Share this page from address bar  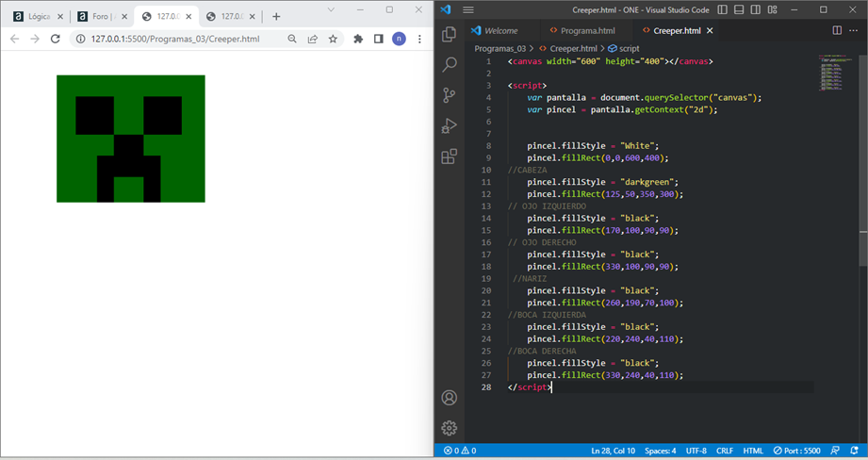313,39
